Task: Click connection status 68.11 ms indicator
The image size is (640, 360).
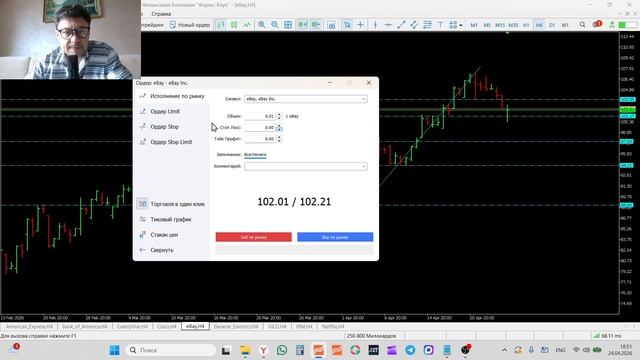Action: point(607,336)
